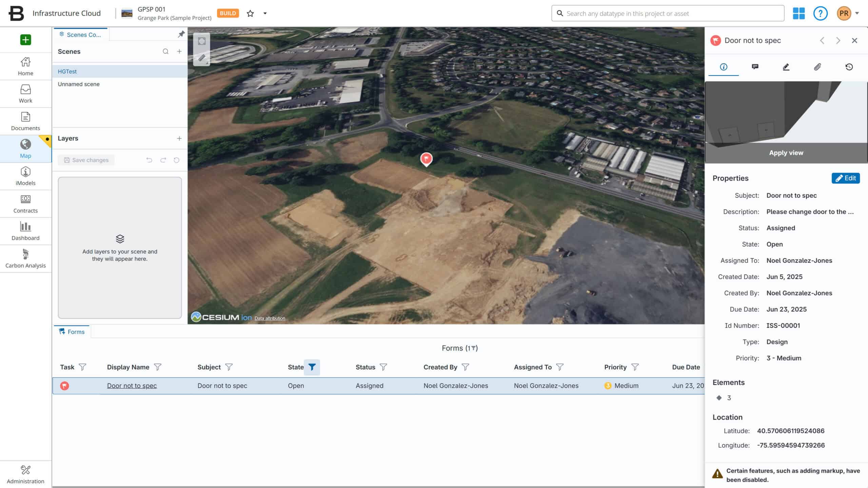868x488 pixels.
Task: Activate the map measure tool
Action: [x=202, y=58]
